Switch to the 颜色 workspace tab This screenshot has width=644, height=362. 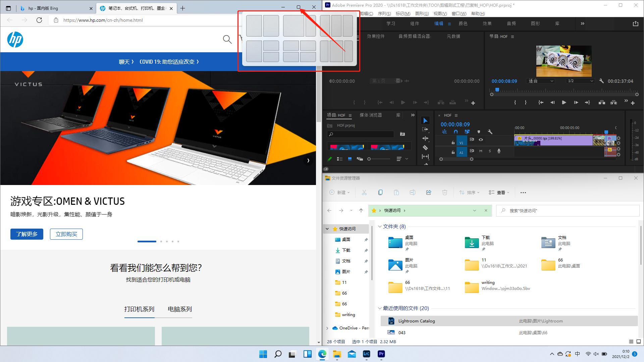point(463,23)
